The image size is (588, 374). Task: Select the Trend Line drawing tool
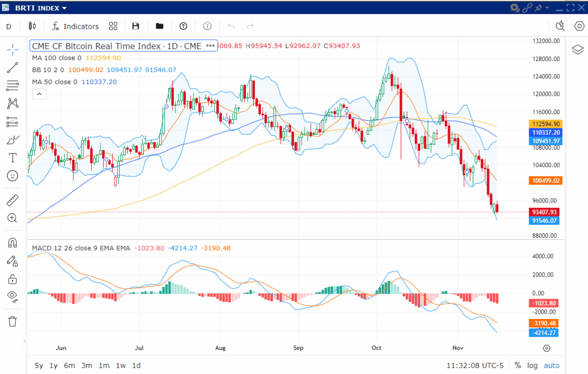pos(12,67)
